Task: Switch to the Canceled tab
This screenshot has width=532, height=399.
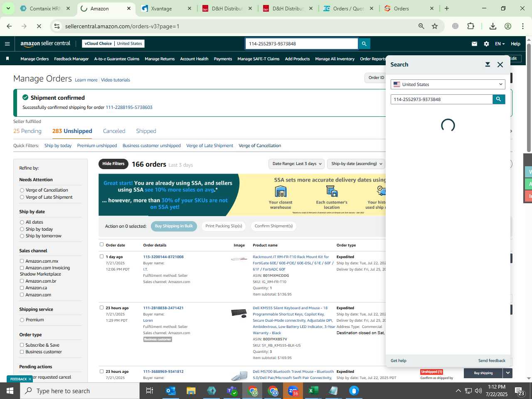Action: click(114, 131)
